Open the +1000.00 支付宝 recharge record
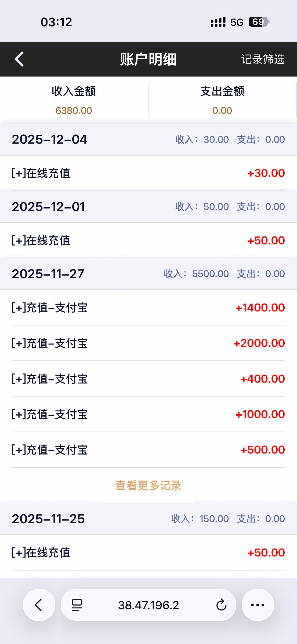 point(148,414)
